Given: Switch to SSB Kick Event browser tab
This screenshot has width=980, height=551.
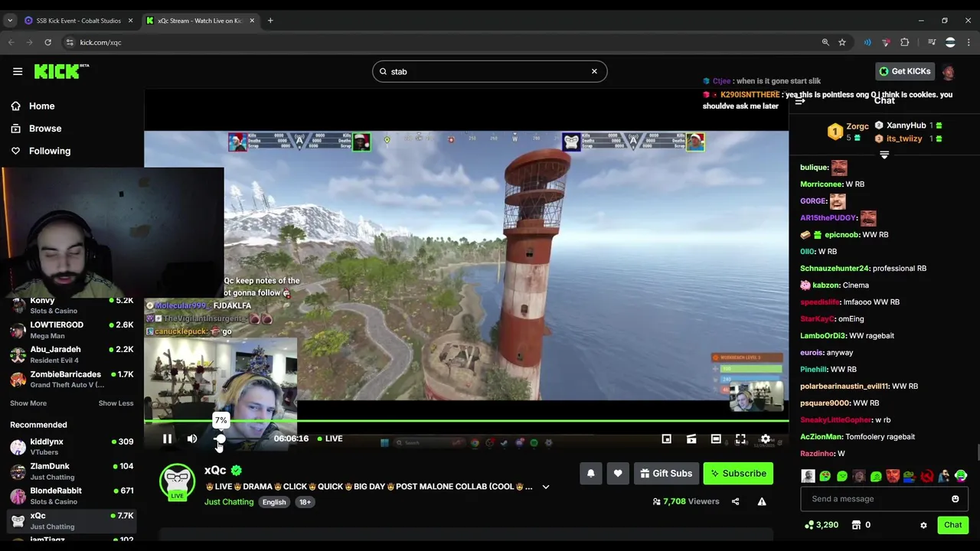Looking at the screenshot, I should click(79, 21).
